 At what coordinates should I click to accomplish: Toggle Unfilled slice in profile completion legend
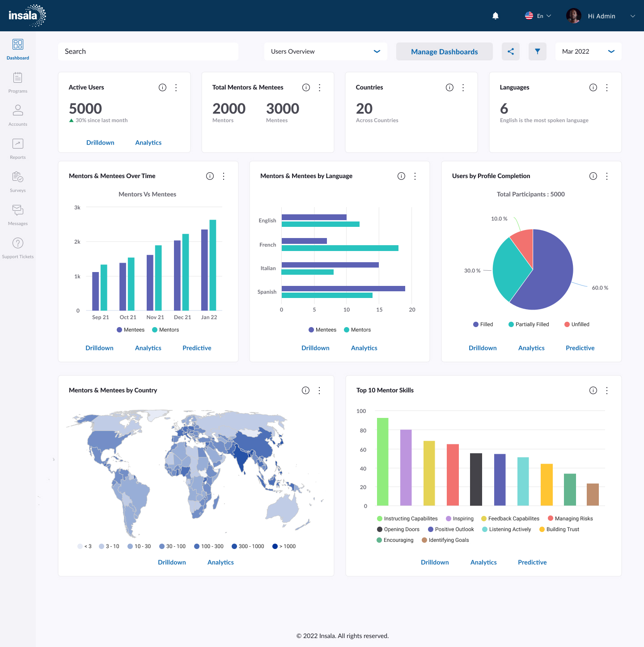point(576,324)
